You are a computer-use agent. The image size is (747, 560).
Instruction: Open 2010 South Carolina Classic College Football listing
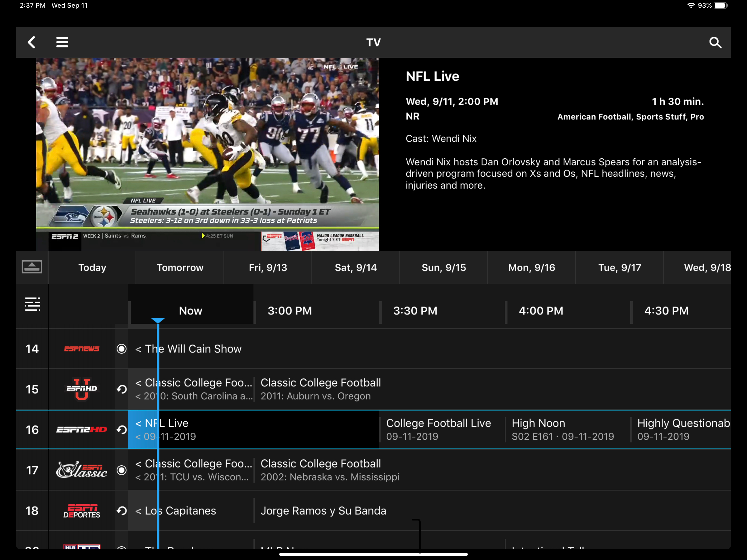pos(191,389)
